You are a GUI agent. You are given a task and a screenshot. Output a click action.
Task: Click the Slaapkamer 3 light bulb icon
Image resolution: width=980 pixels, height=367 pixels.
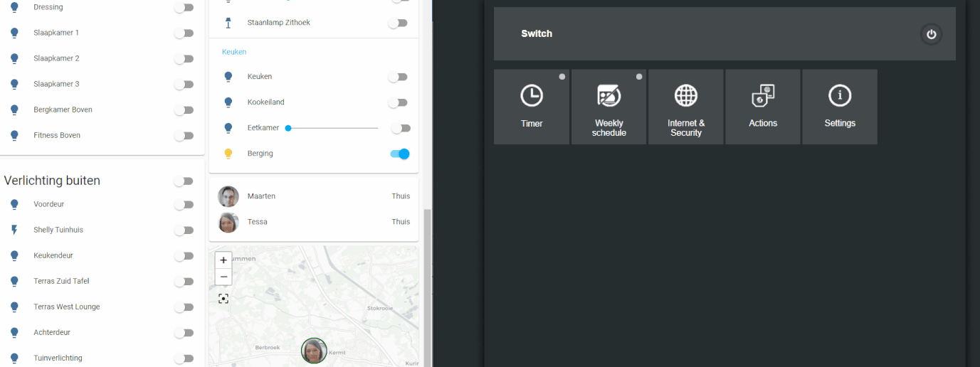click(x=14, y=84)
